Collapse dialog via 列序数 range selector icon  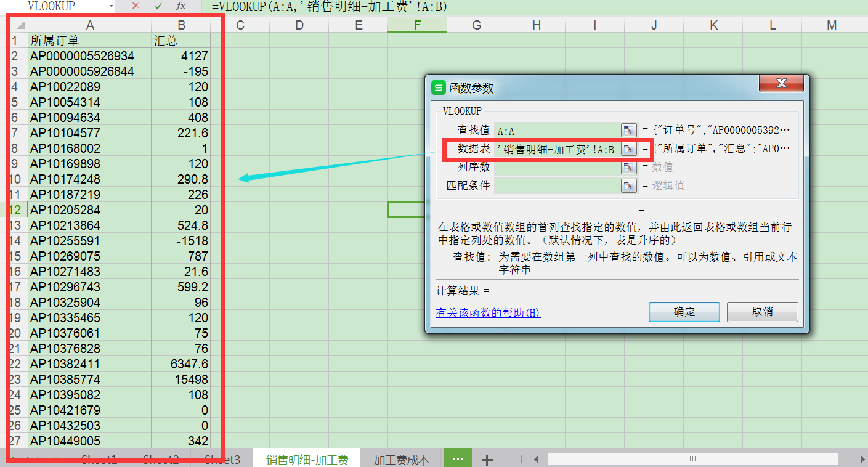[628, 167]
